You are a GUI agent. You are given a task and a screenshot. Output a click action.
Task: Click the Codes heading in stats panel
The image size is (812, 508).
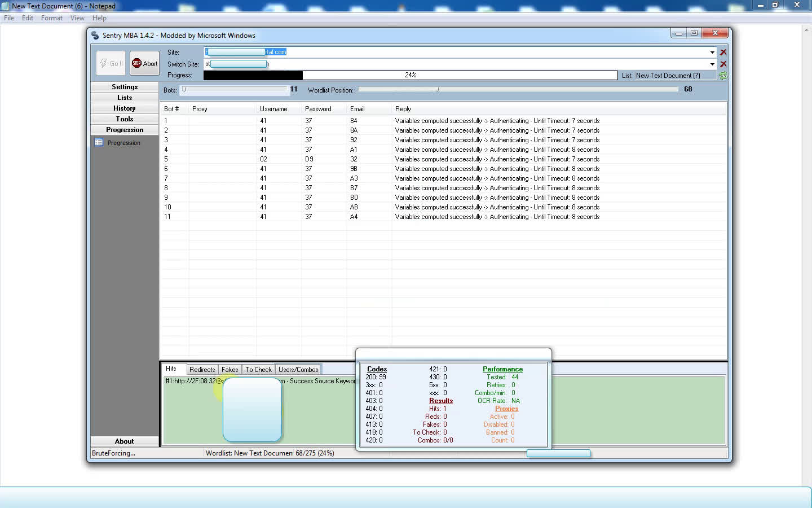[x=377, y=369]
